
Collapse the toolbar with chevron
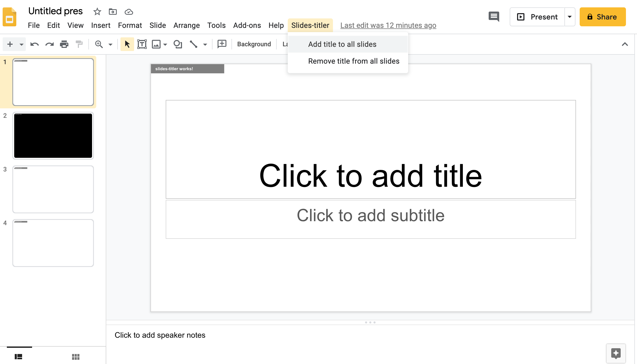[x=625, y=44]
